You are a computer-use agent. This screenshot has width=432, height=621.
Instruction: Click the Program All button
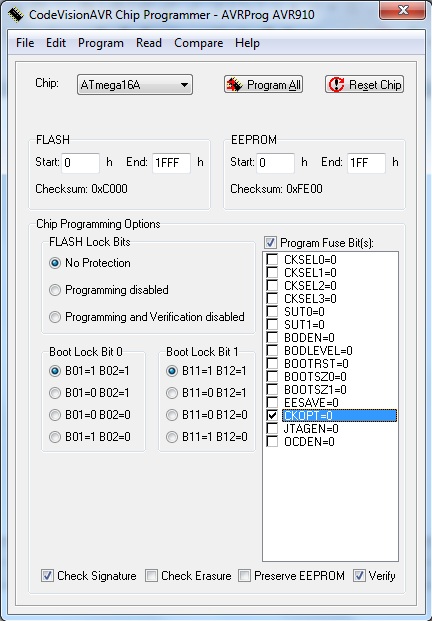click(263, 84)
